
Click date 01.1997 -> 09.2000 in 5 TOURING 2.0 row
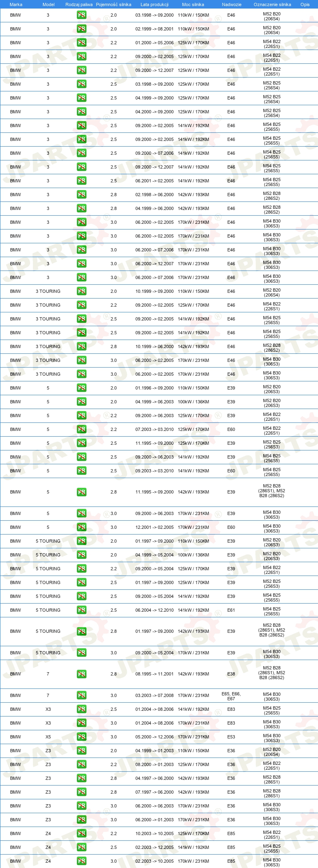tap(155, 541)
